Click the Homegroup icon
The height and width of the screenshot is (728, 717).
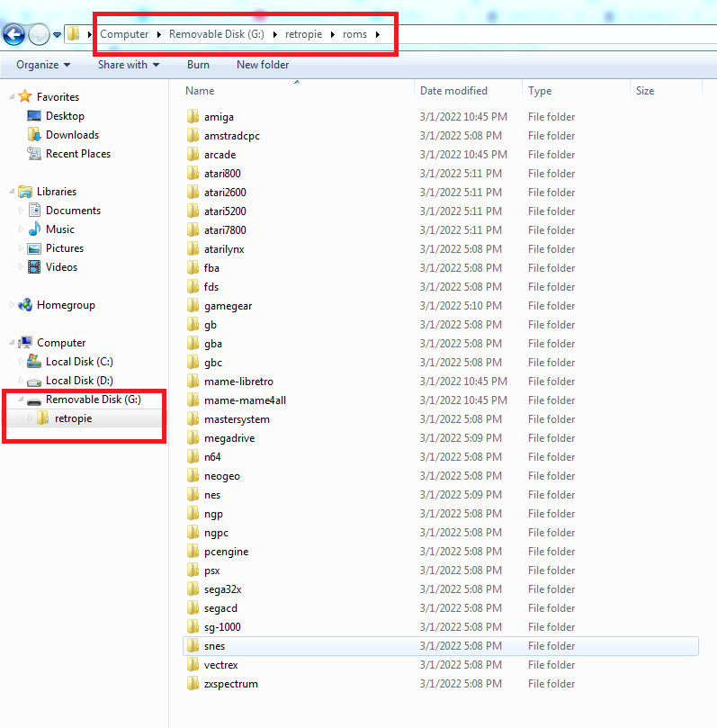point(24,305)
